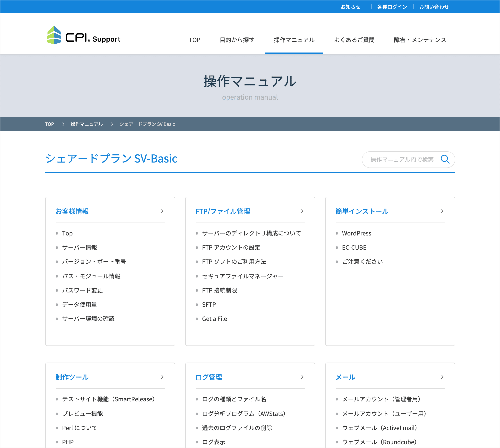
Task: Open ご注意ください list item
Action: point(362,262)
